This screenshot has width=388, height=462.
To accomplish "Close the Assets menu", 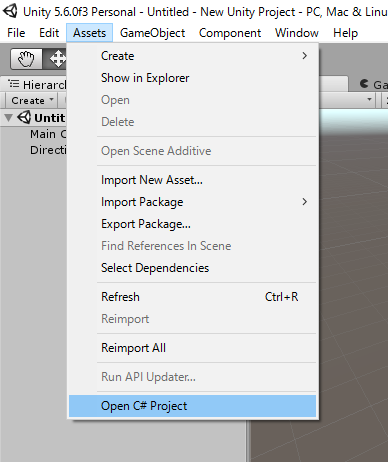I will click(90, 33).
